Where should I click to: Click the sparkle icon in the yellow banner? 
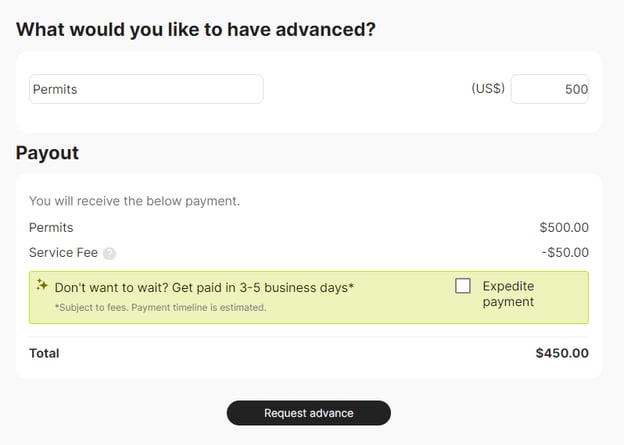click(42, 285)
